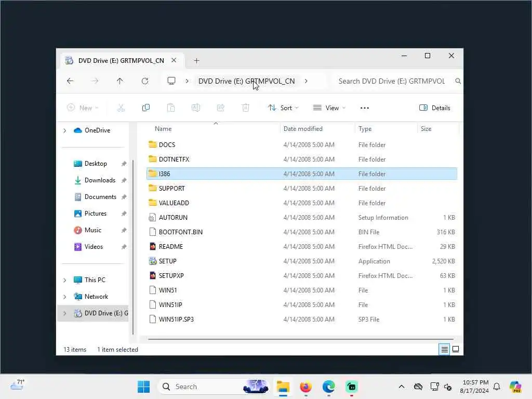
Task: Select the VALUEADD folder
Action: (174, 203)
